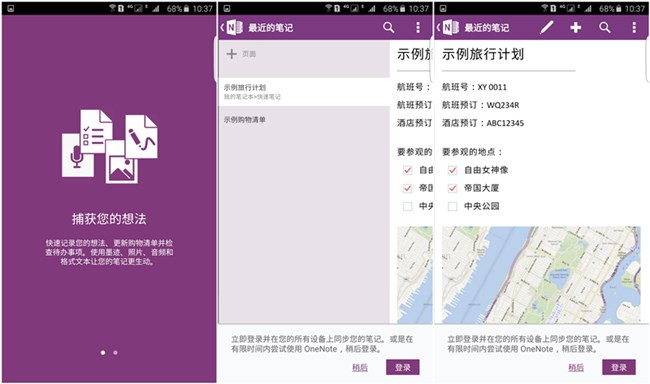650x384 pixels.
Task: Tap the back chevron in the middle screen header
Action: click(223, 28)
